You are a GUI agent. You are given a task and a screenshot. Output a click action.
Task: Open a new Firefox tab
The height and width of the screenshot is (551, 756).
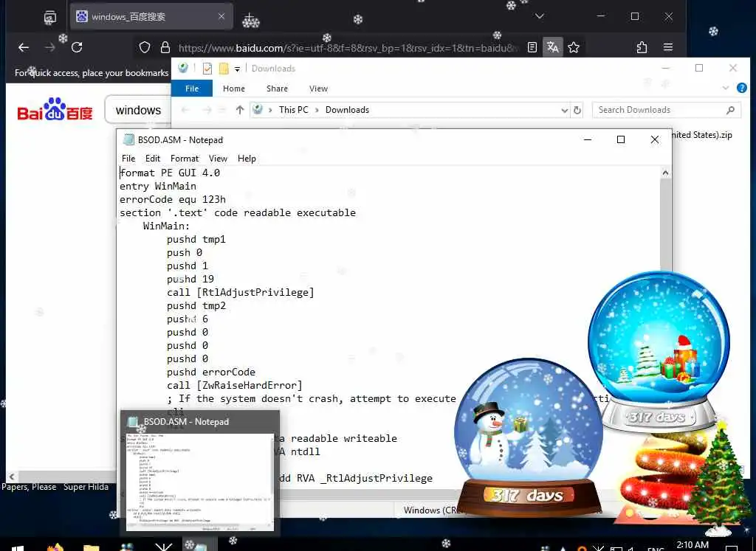coord(250,18)
